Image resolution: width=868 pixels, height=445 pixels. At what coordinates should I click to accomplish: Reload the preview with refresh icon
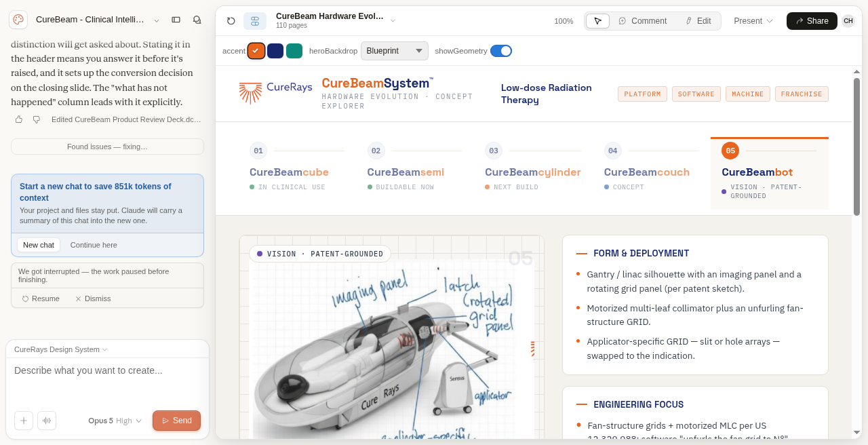(231, 21)
